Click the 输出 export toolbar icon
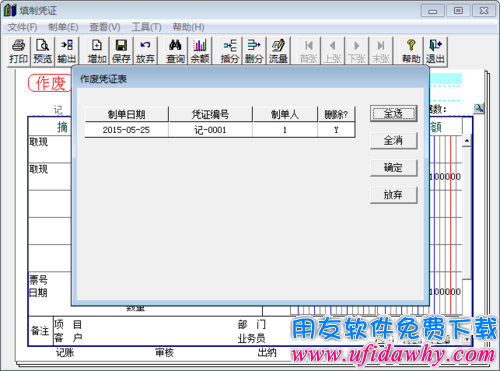 [x=67, y=51]
